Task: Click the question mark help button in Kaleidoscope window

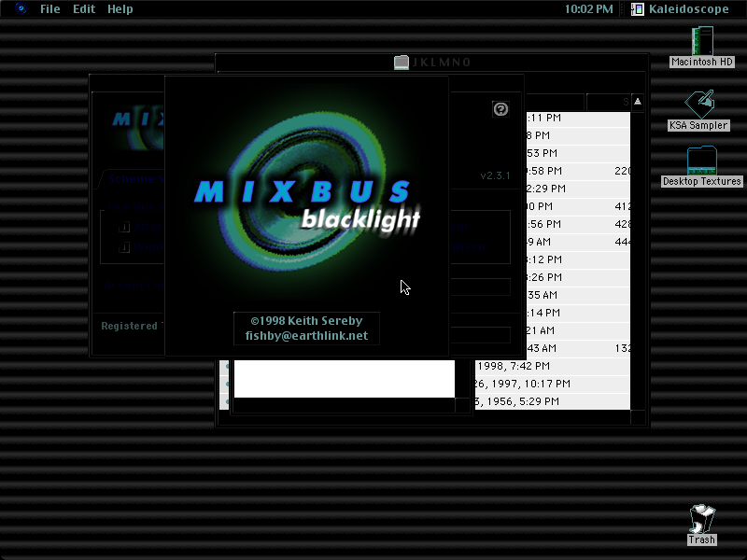Action: point(500,109)
